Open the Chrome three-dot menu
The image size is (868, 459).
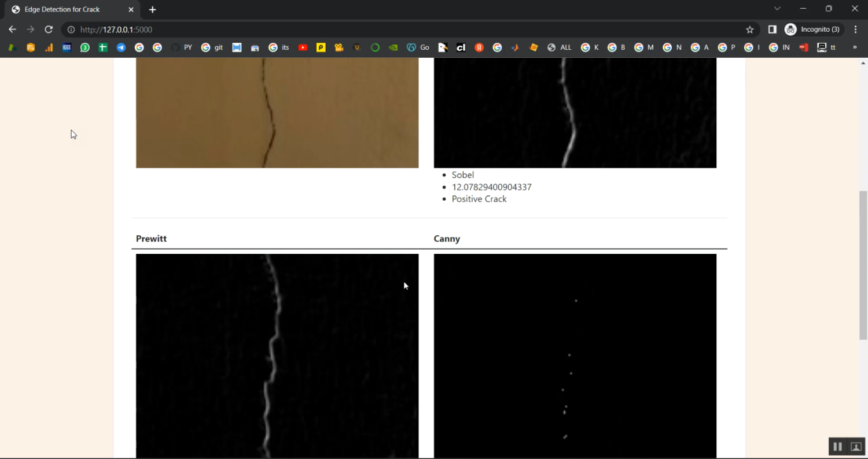point(855,29)
